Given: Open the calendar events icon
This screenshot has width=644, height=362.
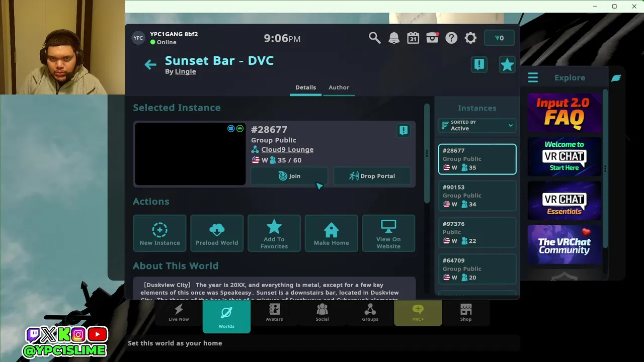Looking at the screenshot, I should (x=413, y=38).
